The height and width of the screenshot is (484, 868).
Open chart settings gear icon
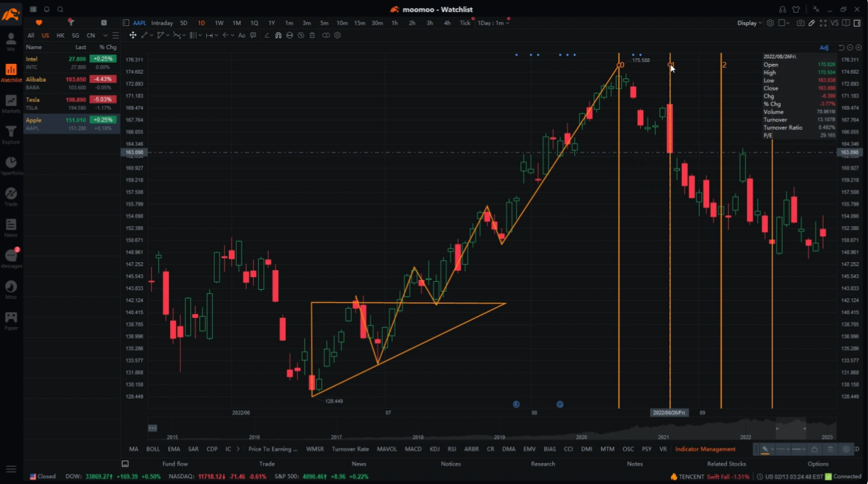(x=770, y=23)
